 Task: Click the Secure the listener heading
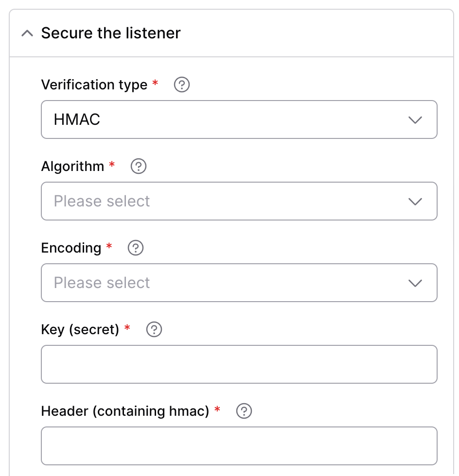click(x=111, y=33)
